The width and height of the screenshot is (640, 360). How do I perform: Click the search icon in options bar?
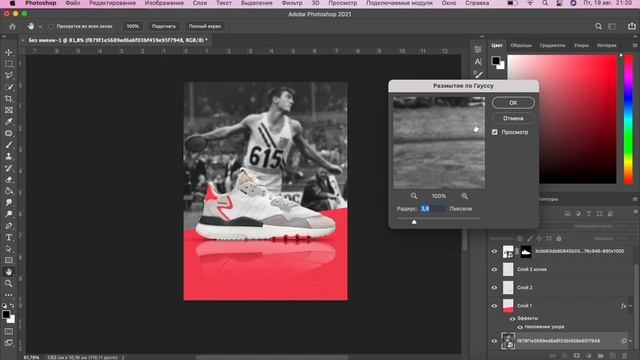tap(598, 27)
